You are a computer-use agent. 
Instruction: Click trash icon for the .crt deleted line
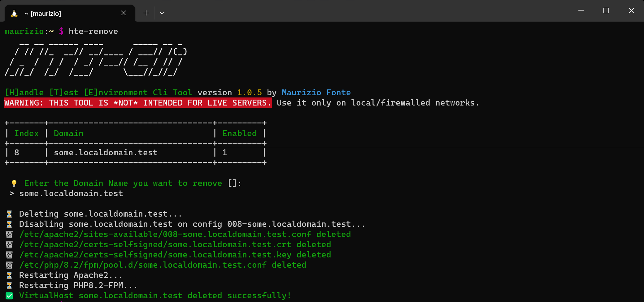9,245
